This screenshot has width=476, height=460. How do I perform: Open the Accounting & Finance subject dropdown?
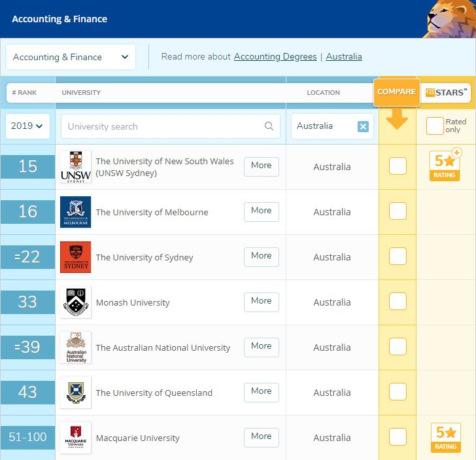[71, 57]
